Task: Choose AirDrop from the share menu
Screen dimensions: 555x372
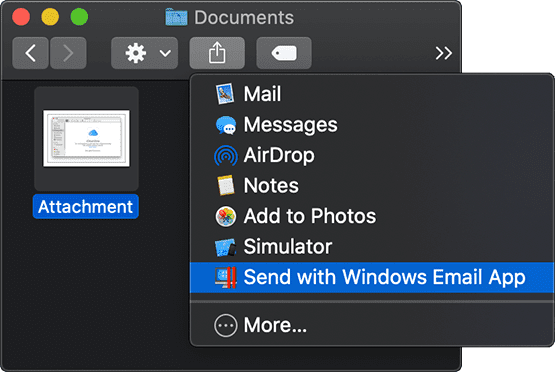Action: [372, 155]
